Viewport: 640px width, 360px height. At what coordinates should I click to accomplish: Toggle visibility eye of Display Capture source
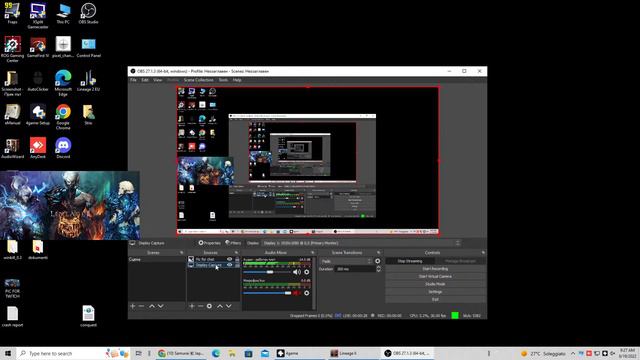coord(230,265)
